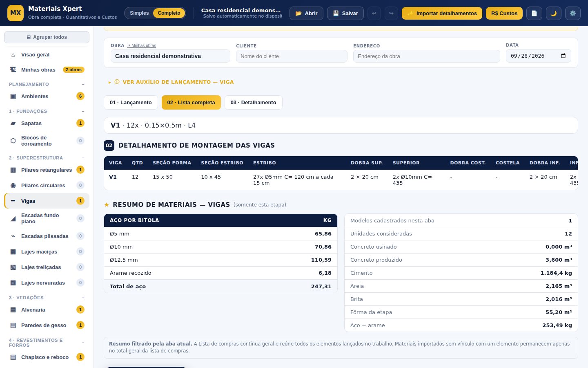Open the 01 Lançamento tab
This screenshot has width=588, height=368.
131,103
